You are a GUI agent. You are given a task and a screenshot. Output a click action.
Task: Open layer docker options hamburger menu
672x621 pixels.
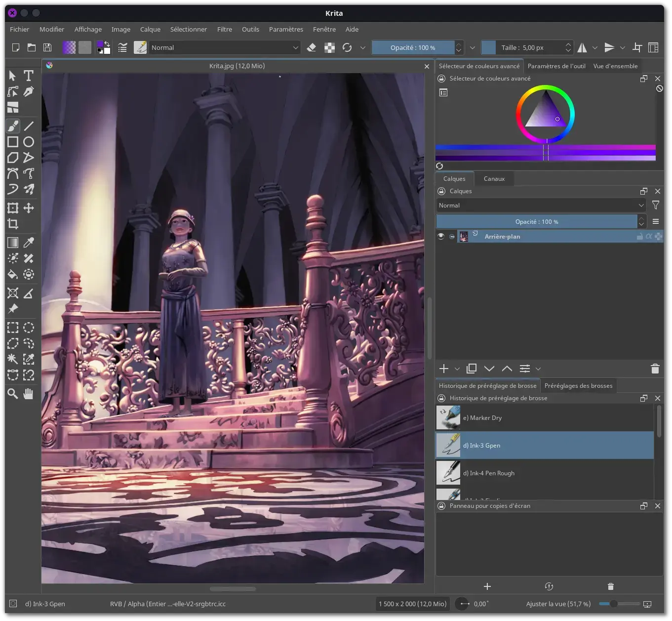[656, 221]
